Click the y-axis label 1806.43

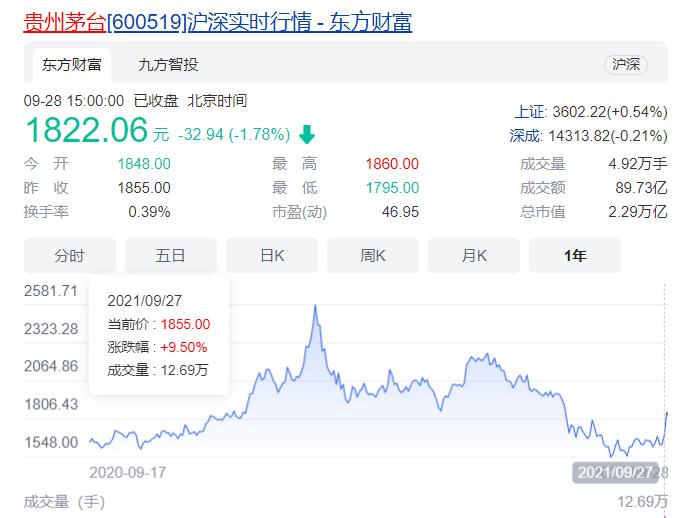pos(51,404)
